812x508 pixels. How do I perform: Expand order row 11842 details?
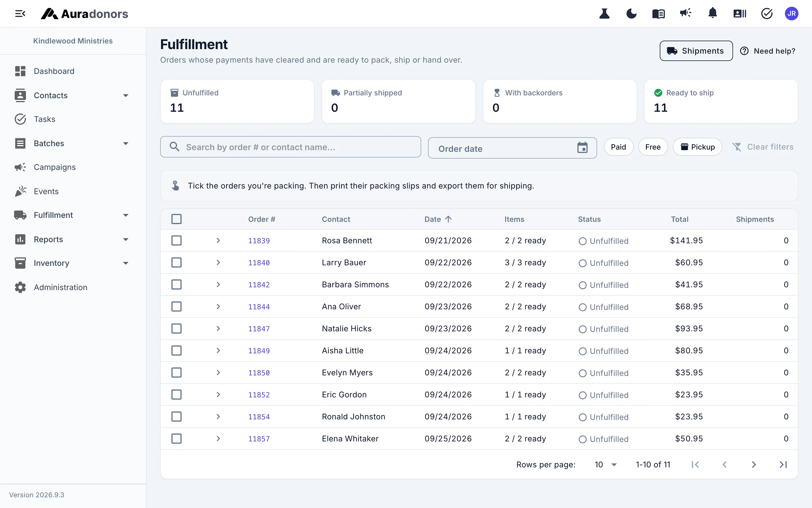[x=218, y=284]
